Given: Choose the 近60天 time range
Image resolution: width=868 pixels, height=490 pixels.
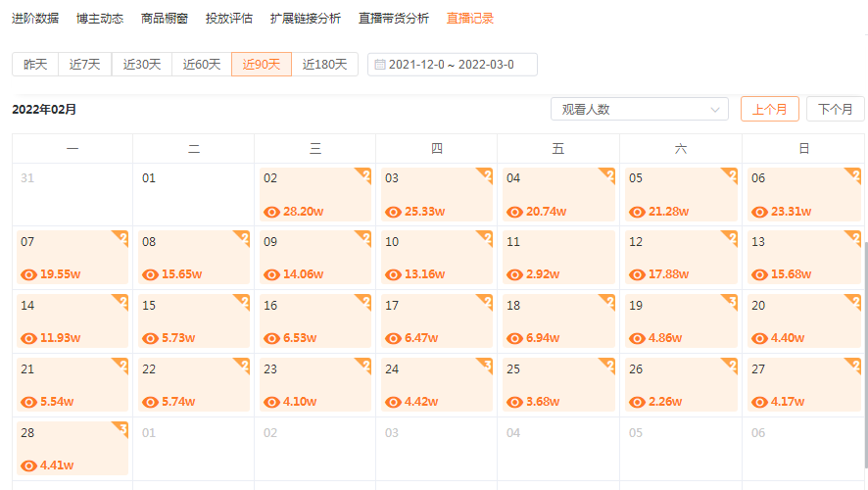Looking at the screenshot, I should pos(202,65).
